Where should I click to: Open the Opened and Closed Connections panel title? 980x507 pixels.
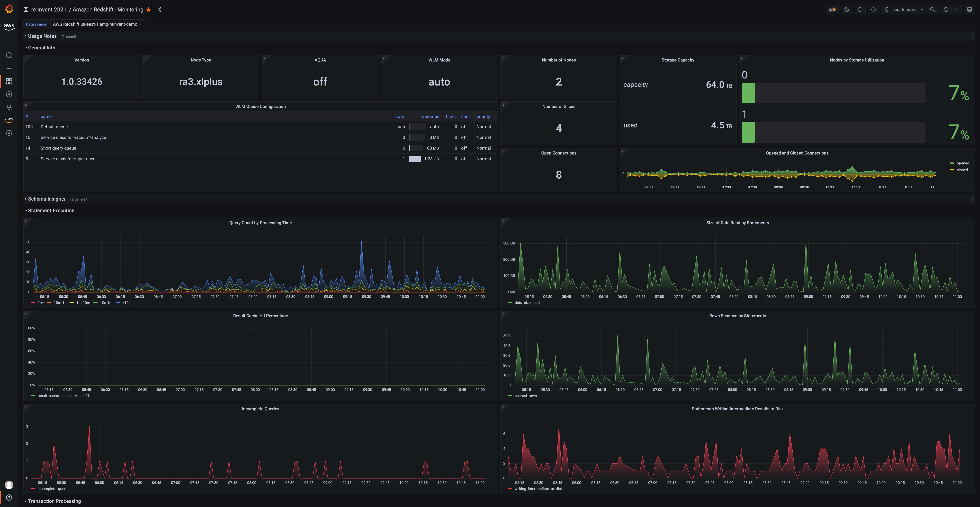coord(797,153)
